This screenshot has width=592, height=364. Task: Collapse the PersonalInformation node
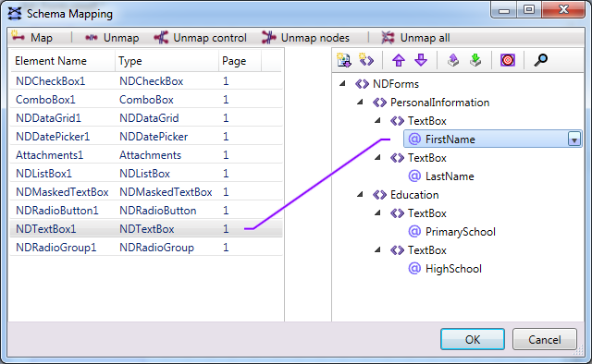[360, 102]
